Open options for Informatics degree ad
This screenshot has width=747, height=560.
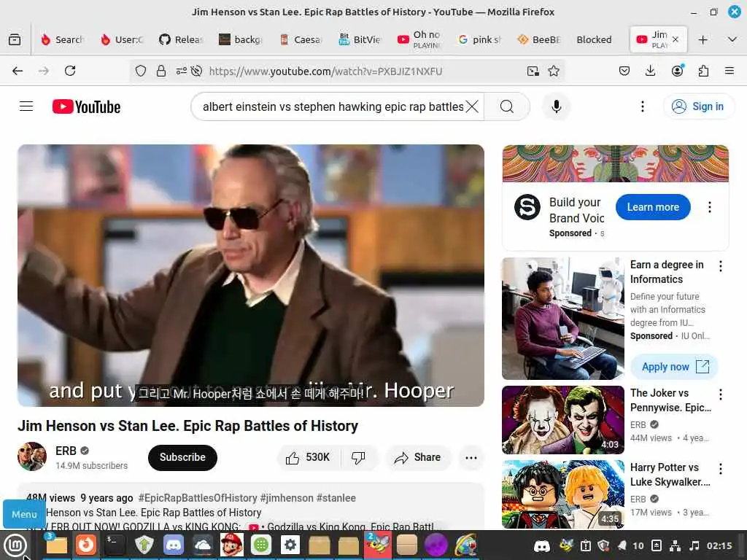coord(720,266)
